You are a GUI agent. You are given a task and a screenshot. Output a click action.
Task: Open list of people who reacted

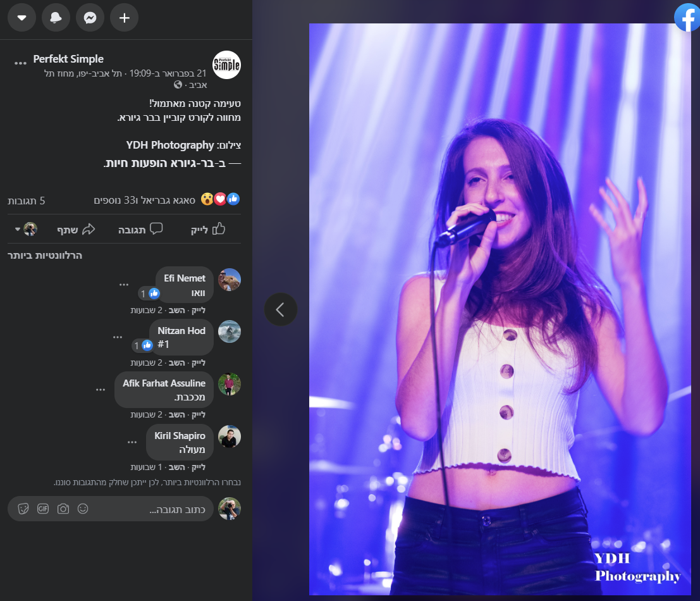coord(145,201)
